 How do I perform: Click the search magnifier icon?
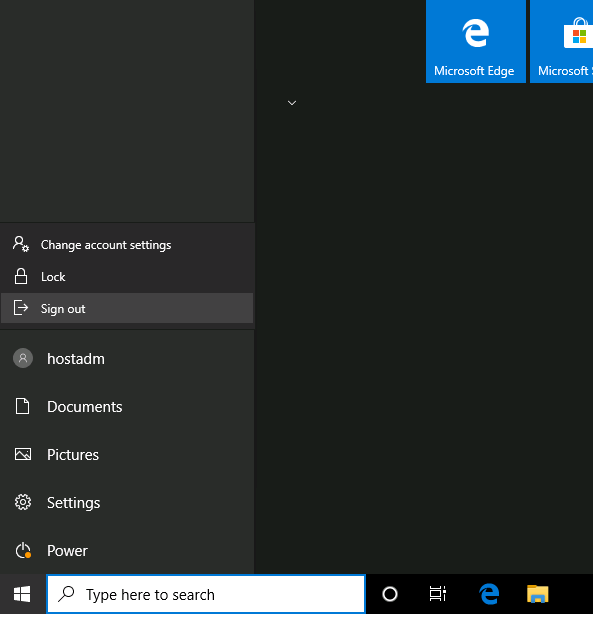[x=66, y=594]
